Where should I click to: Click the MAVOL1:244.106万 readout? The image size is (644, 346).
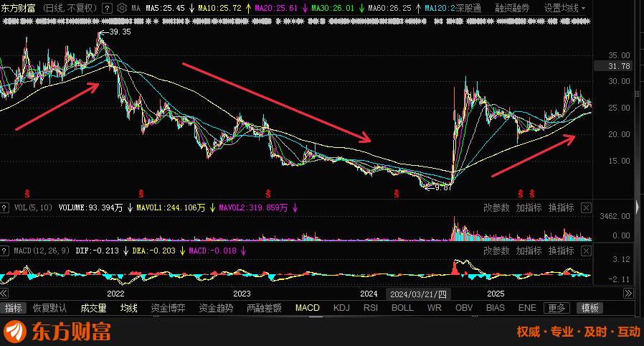(171, 208)
